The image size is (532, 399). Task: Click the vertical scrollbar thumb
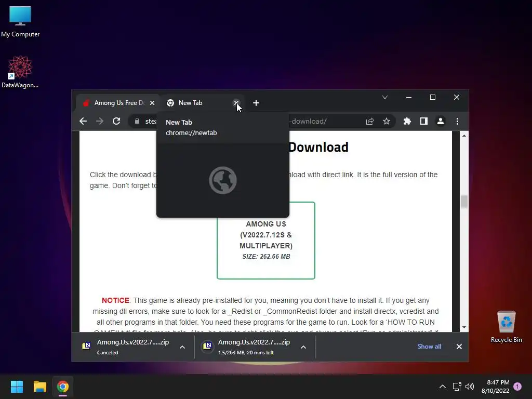(x=464, y=202)
